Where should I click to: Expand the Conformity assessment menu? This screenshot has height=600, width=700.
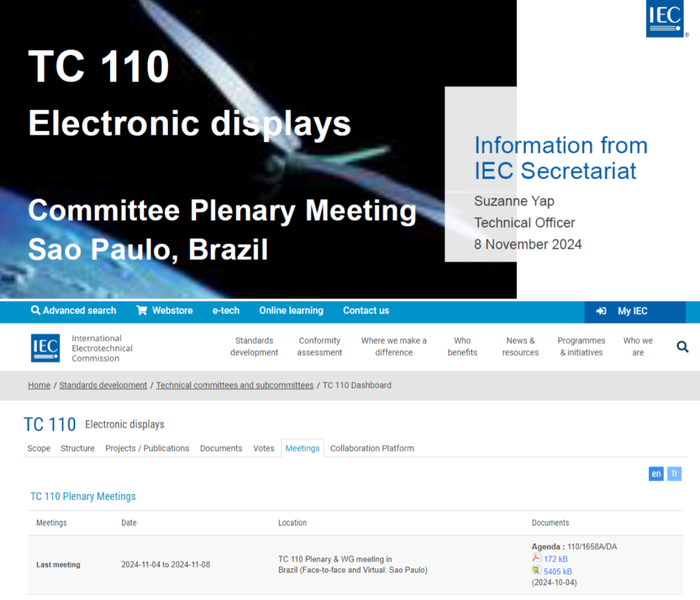coord(319,346)
